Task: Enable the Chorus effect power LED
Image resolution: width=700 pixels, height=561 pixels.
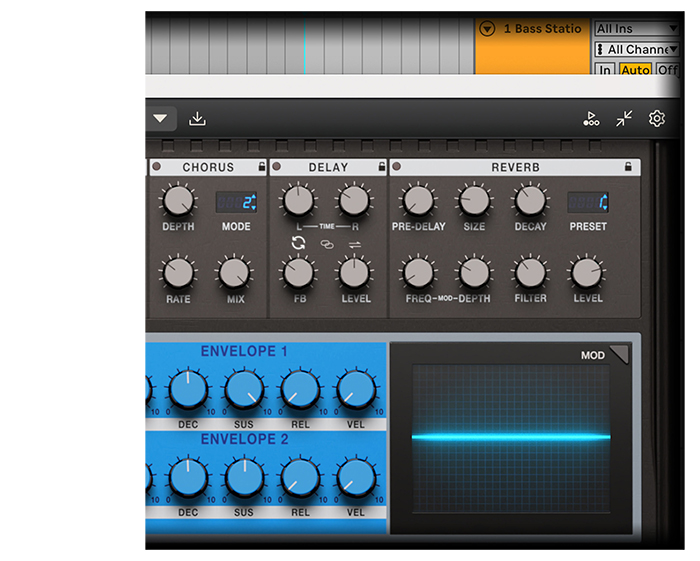Action: 157,167
